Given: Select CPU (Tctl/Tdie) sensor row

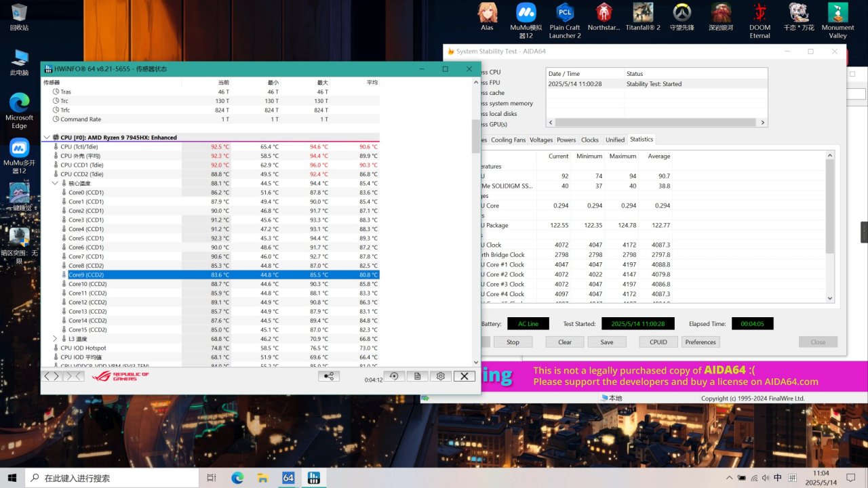Looking at the screenshot, I should point(210,146).
